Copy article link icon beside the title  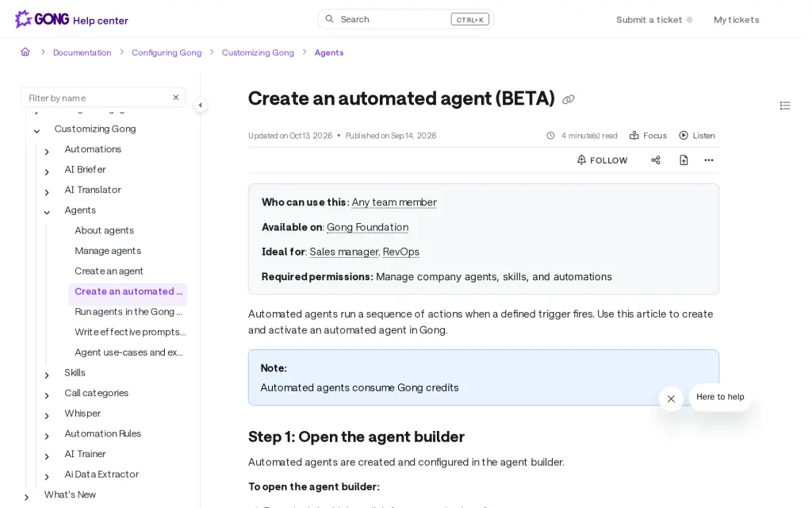[x=568, y=99]
